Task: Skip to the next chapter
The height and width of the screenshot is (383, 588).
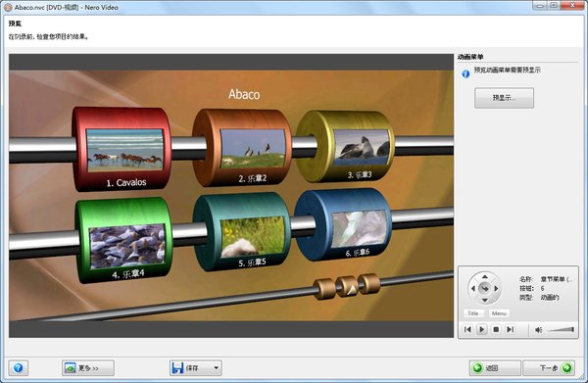Action: click(x=510, y=329)
